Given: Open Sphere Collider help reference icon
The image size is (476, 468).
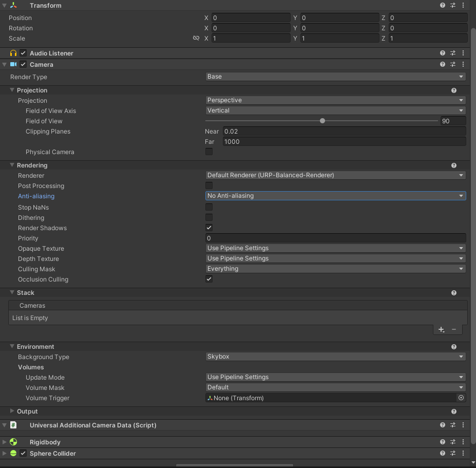Looking at the screenshot, I should coord(443,453).
